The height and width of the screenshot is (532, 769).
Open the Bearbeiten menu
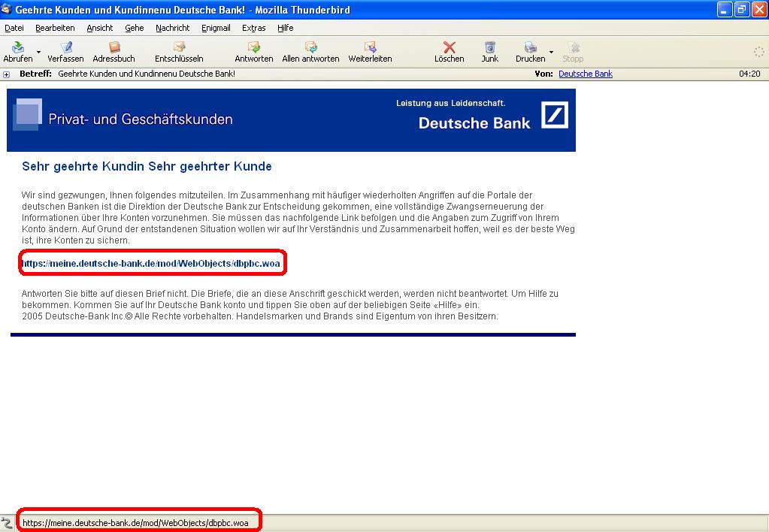point(55,28)
